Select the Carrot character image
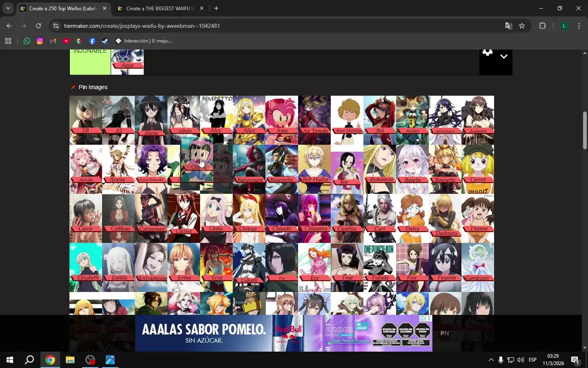588x368 pixels. (x=478, y=169)
